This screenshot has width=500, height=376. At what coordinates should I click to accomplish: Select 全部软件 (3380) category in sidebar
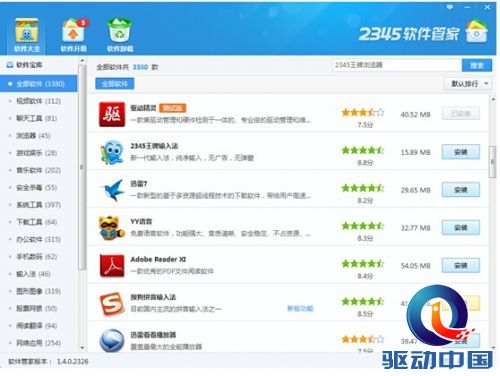click(39, 84)
